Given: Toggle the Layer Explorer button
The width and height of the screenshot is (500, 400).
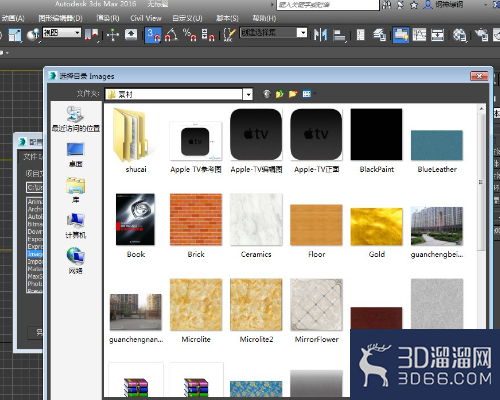Looking at the screenshot, I should click(x=360, y=35).
